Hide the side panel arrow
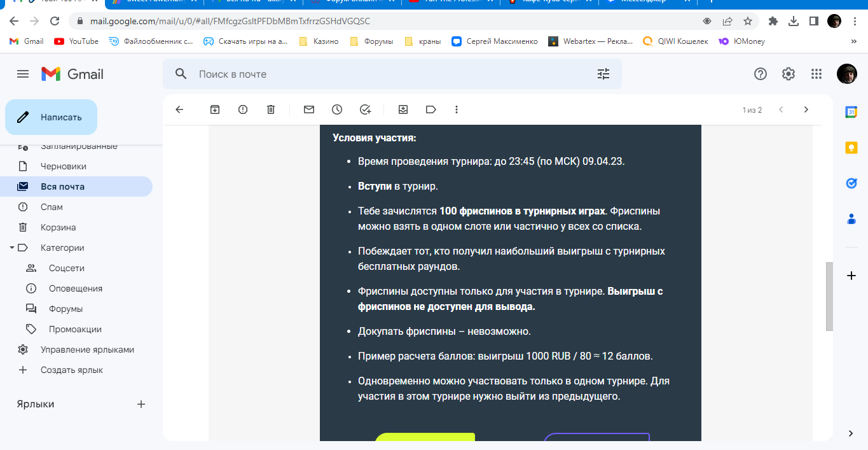 pos(851,433)
